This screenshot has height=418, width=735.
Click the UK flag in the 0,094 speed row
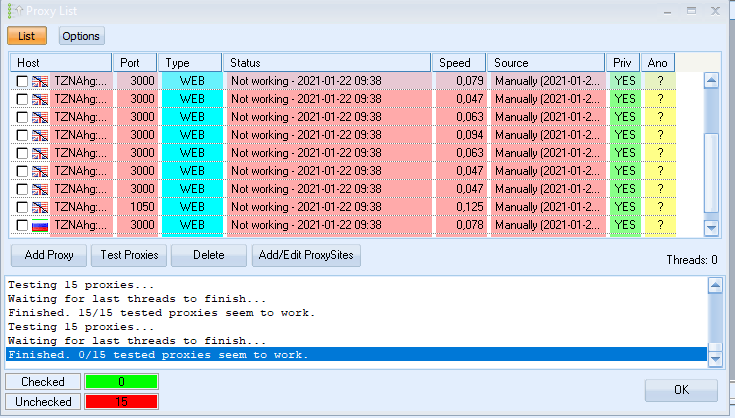tap(40, 135)
